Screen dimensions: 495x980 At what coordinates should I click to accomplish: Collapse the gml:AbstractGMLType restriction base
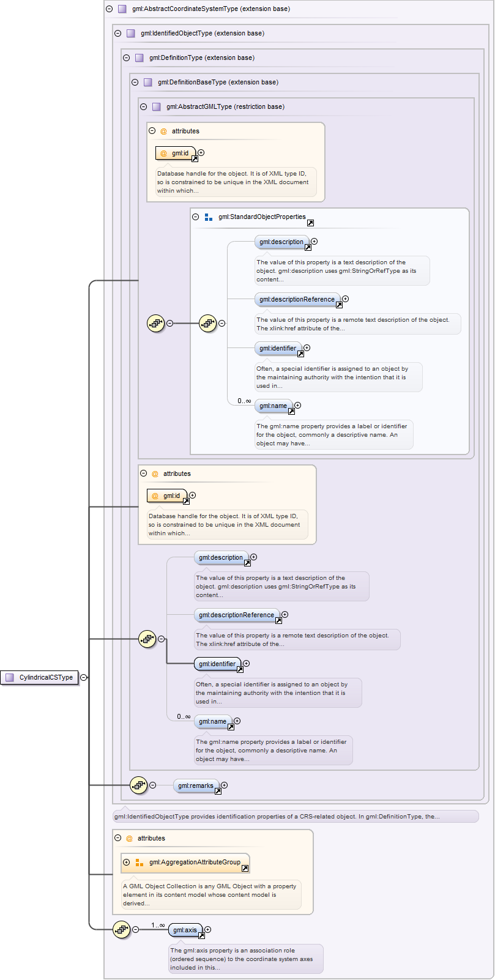[144, 106]
